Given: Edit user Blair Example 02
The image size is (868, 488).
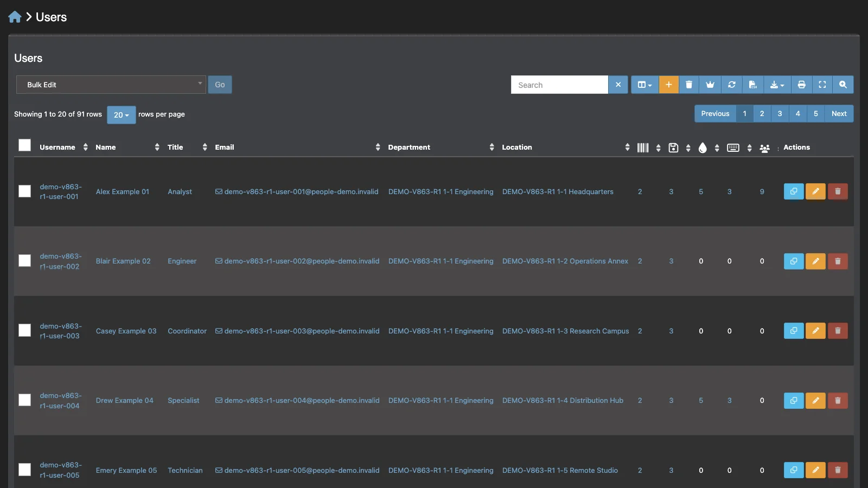Looking at the screenshot, I should (x=815, y=261).
